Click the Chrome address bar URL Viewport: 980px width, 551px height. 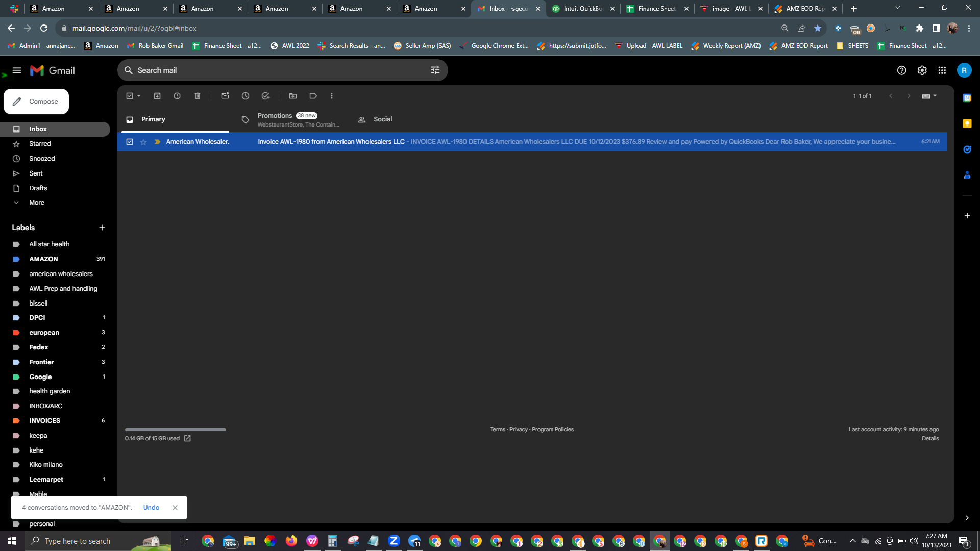point(134,28)
